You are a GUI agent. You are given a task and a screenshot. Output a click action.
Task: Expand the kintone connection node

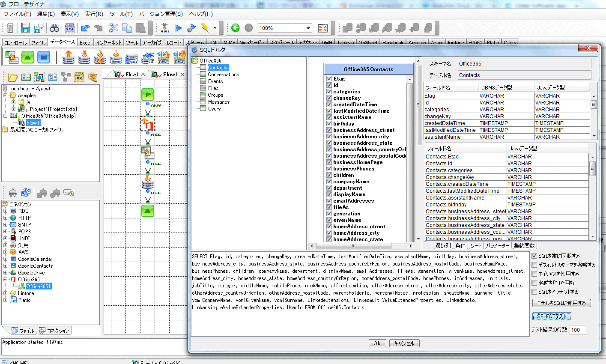pos(5,293)
